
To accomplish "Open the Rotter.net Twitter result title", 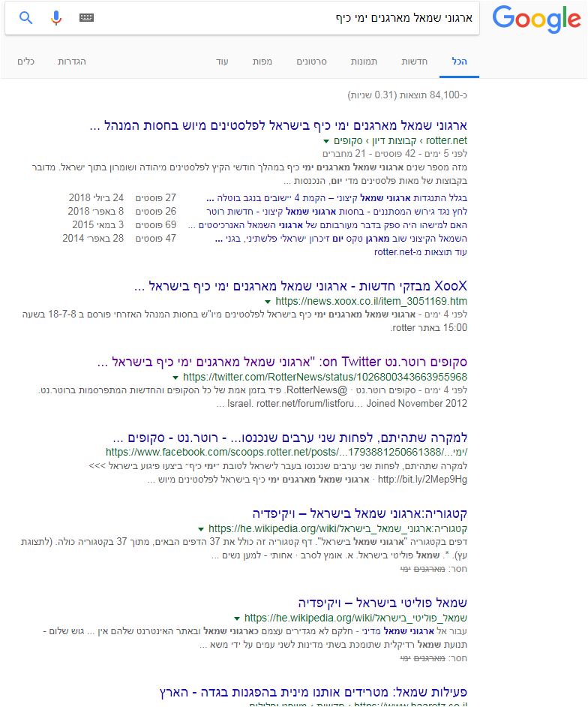I will pyautogui.click(x=282, y=362).
